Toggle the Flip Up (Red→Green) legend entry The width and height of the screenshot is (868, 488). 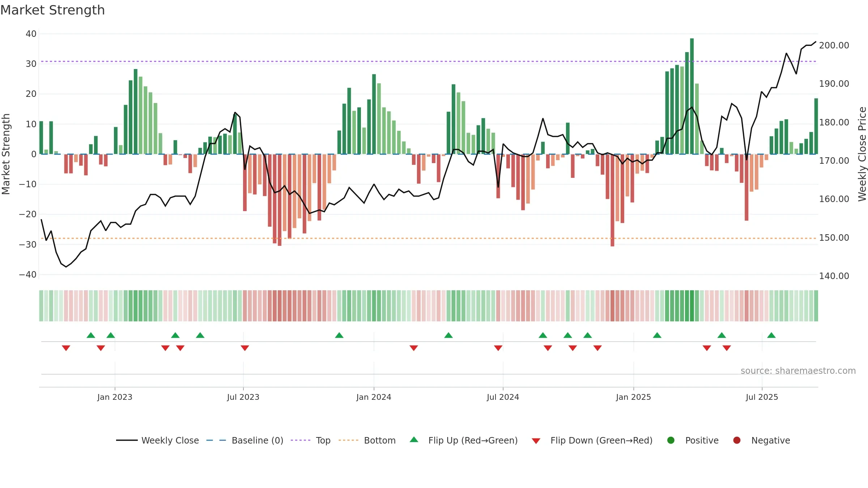click(464, 440)
